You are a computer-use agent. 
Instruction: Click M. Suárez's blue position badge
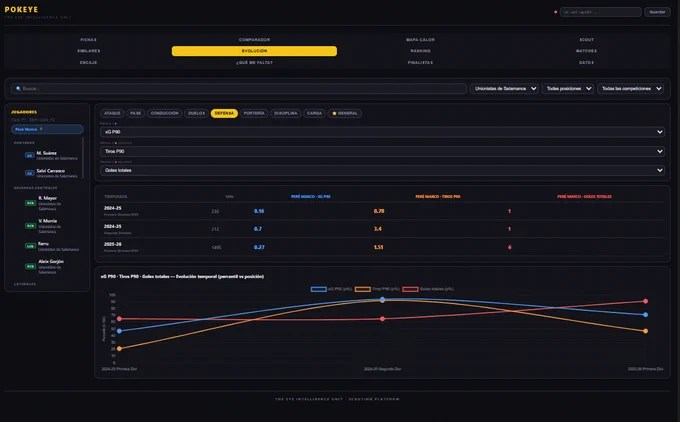(x=29, y=155)
